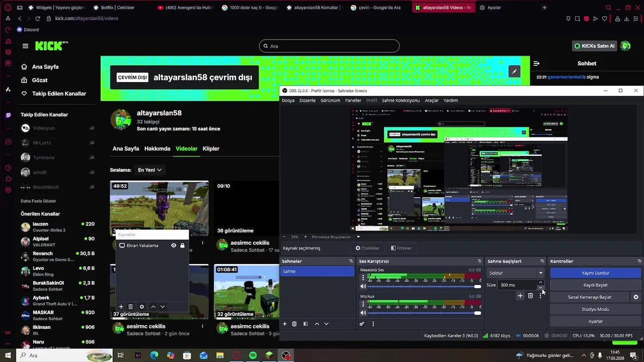
Task: Open recommended channel Revanch
Action: click(x=57, y=256)
